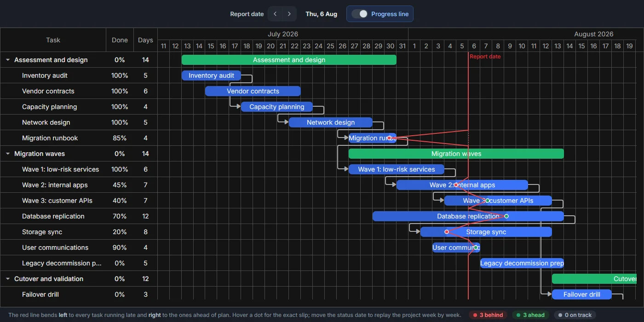The width and height of the screenshot is (644, 322).
Task: Select the Vendor contracts gantt bar
Action: 253,91
